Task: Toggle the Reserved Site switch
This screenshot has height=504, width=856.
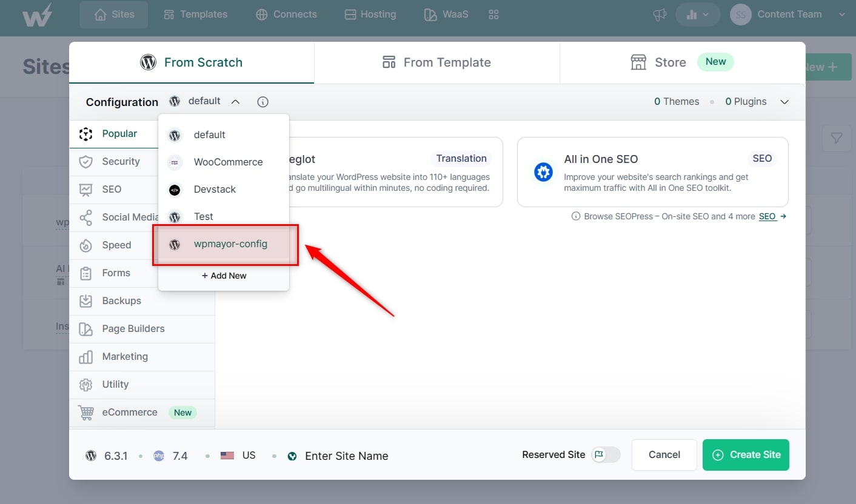Action: [606, 455]
